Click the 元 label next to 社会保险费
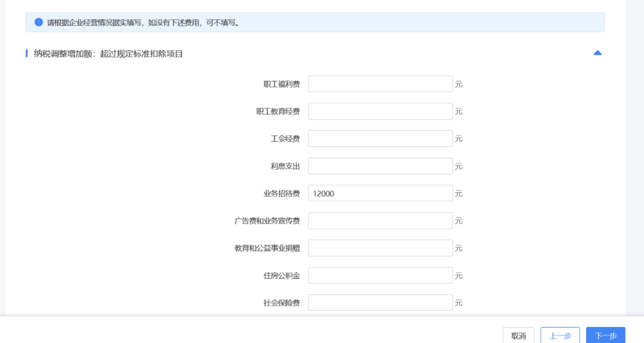 [459, 303]
